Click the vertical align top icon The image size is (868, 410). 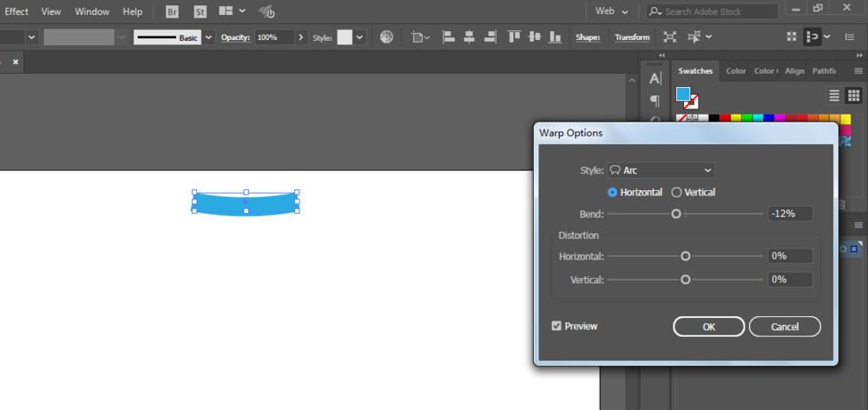(x=514, y=37)
